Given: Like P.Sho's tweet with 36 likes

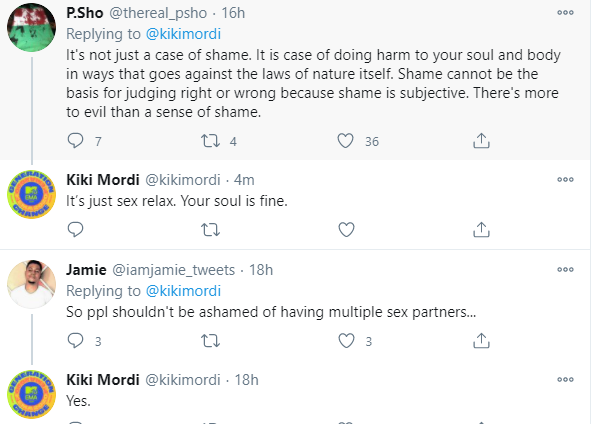Looking at the screenshot, I should click(346, 141).
